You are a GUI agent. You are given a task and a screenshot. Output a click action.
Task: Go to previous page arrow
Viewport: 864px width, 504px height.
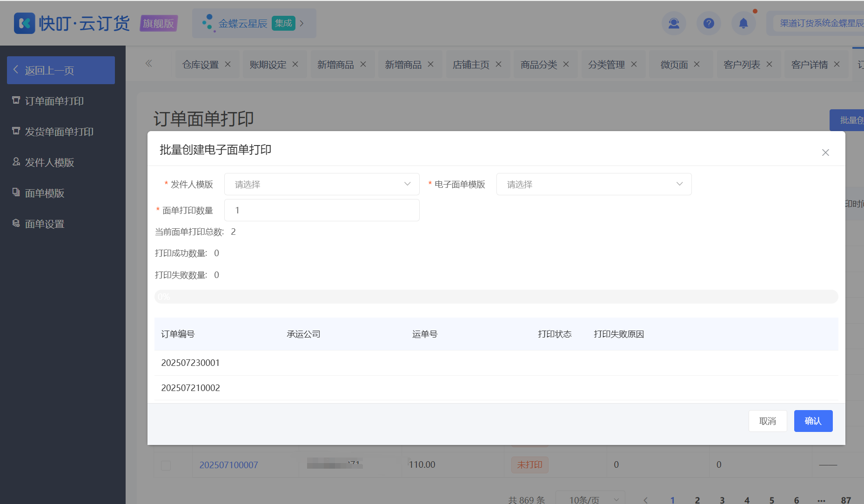coord(646,500)
